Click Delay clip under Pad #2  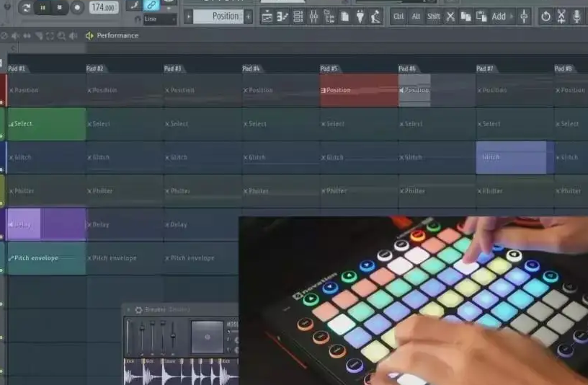(x=125, y=224)
